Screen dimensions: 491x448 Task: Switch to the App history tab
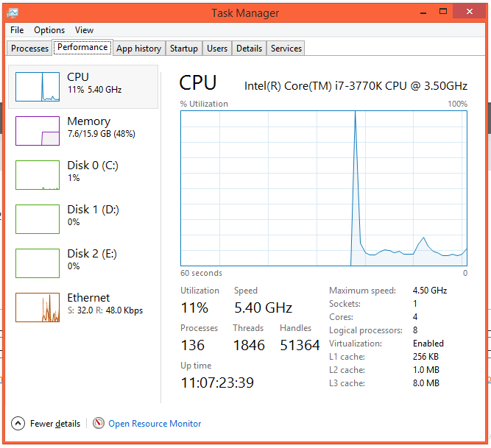(x=139, y=48)
